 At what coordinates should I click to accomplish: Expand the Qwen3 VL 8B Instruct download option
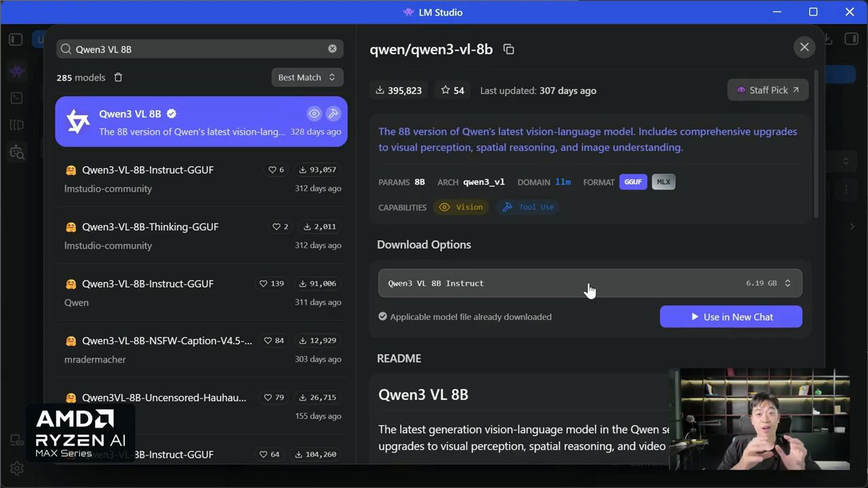pyautogui.click(x=590, y=283)
